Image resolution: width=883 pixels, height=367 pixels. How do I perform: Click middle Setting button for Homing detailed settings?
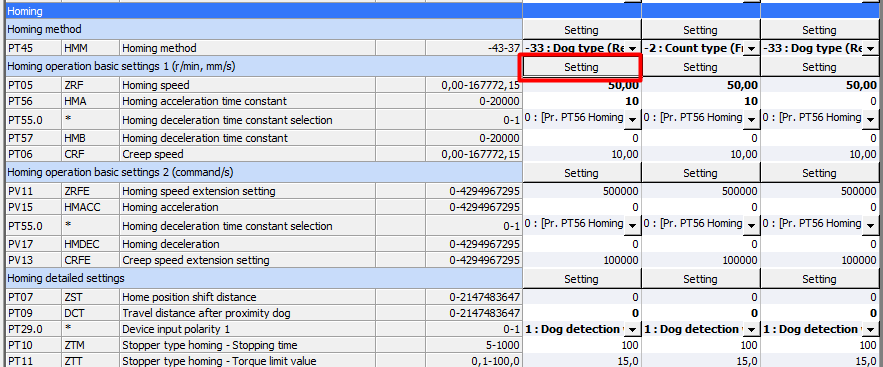coord(701,279)
